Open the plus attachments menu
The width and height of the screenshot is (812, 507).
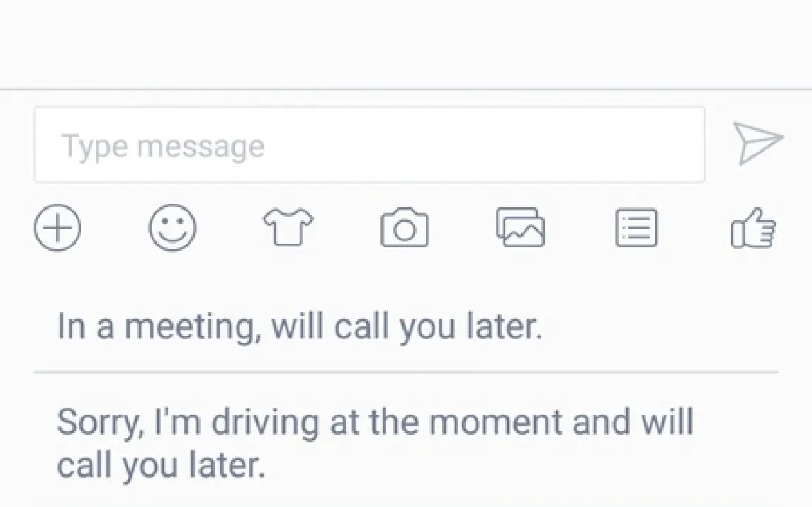tap(57, 229)
